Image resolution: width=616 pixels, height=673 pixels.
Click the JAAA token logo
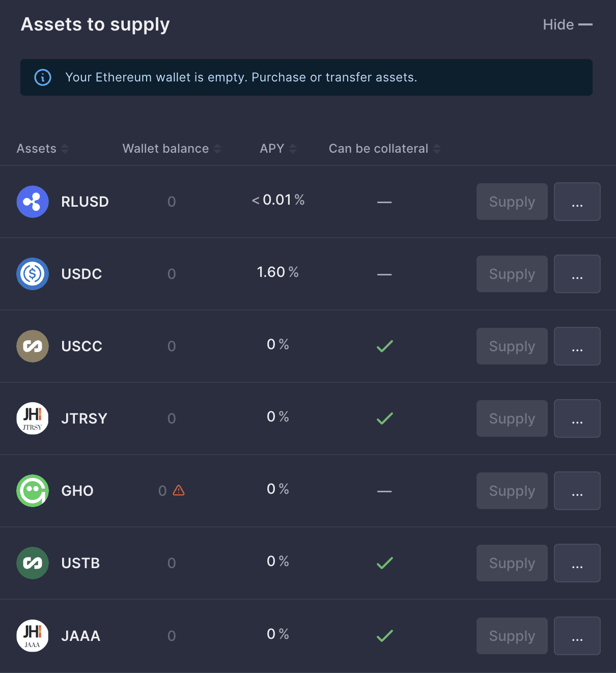click(x=33, y=636)
